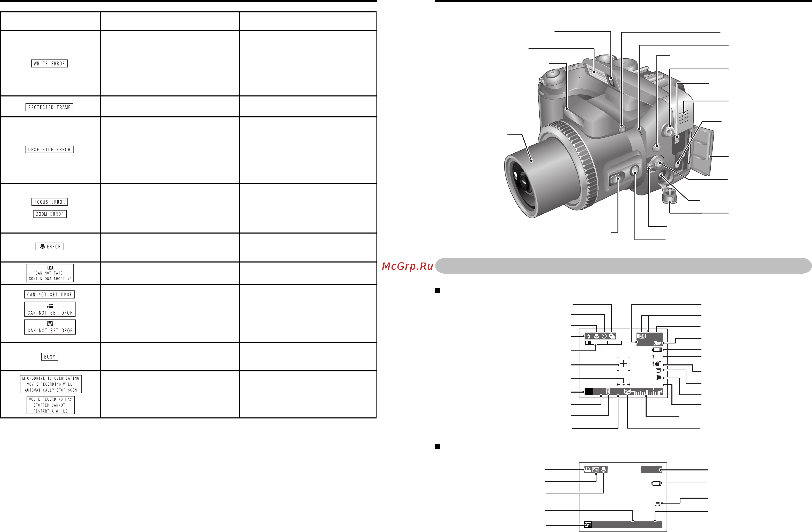Click the WRITE ERROR message box
This screenshot has height=532, width=812.
pyautogui.click(x=49, y=64)
